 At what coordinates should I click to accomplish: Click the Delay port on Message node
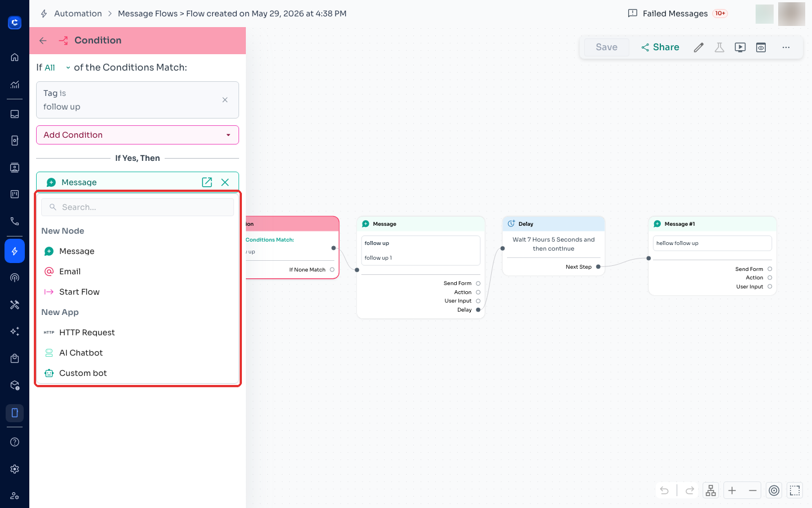tap(478, 310)
